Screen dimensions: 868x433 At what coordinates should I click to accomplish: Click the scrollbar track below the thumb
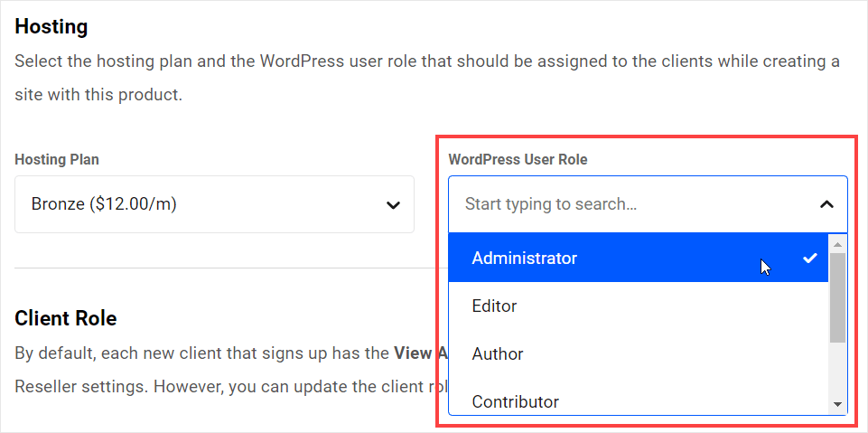click(x=837, y=371)
